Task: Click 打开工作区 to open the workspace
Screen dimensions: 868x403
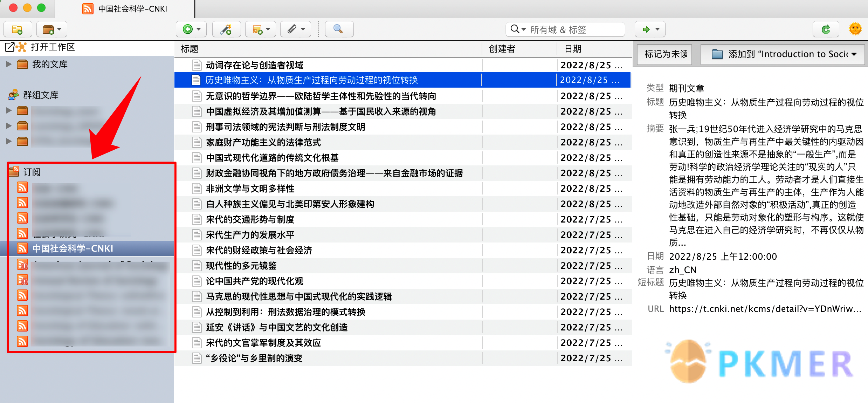Action: (53, 47)
